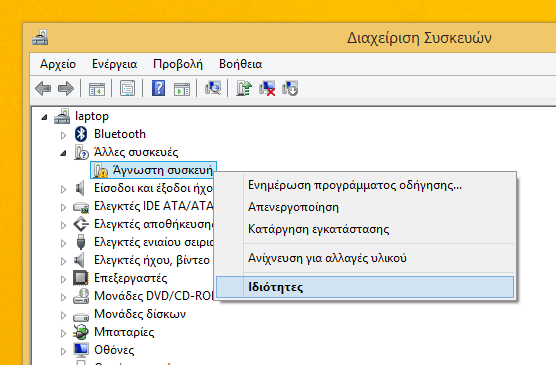Select the Επεξεργαστές label

click(x=130, y=278)
